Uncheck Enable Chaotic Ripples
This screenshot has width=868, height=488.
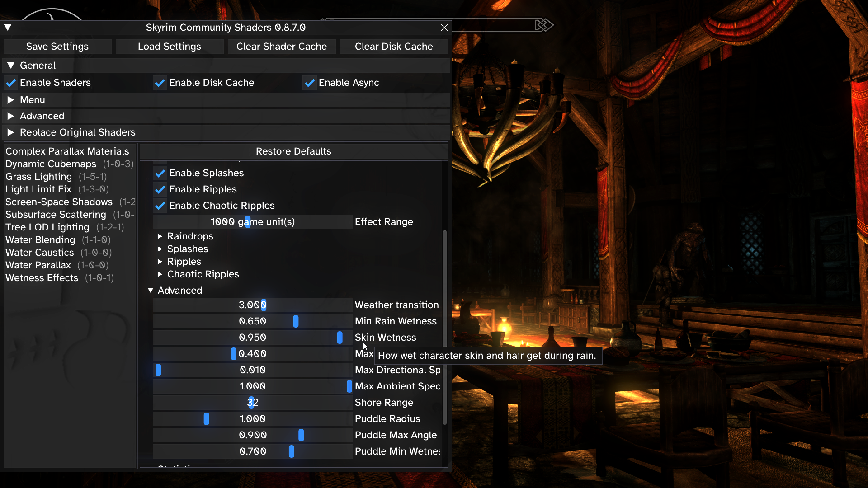160,206
